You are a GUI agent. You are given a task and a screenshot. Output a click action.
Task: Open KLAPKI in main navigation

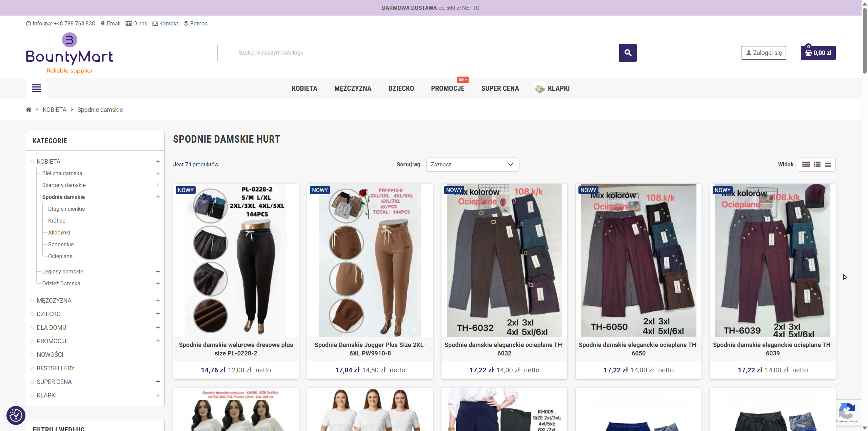tap(558, 88)
